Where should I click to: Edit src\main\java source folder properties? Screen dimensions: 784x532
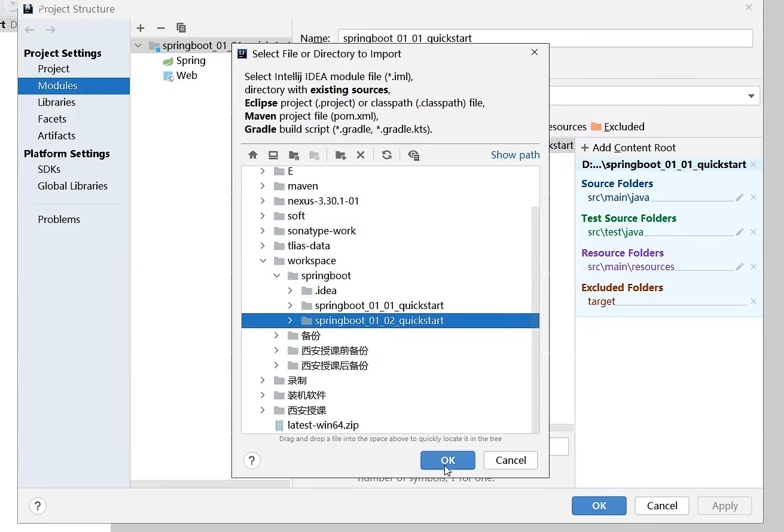point(740,197)
